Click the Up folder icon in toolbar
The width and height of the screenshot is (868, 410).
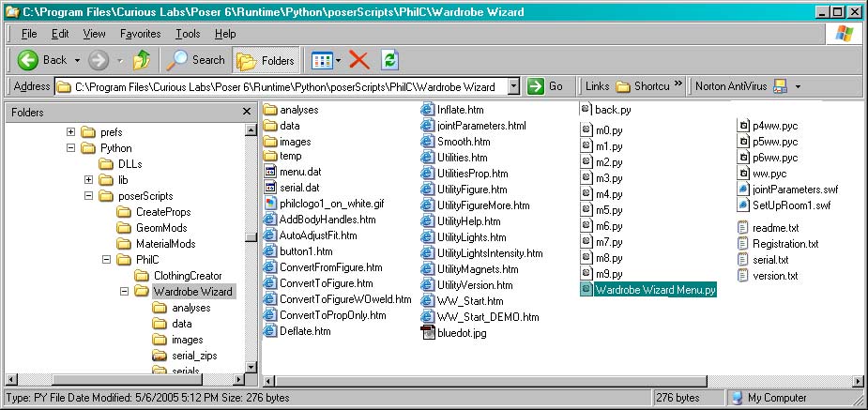pos(142,60)
